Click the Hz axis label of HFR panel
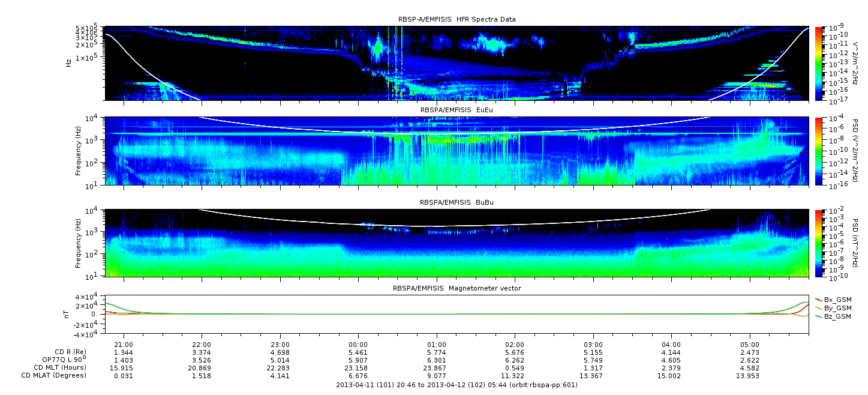Image resolution: width=868 pixels, height=395 pixels. point(69,62)
